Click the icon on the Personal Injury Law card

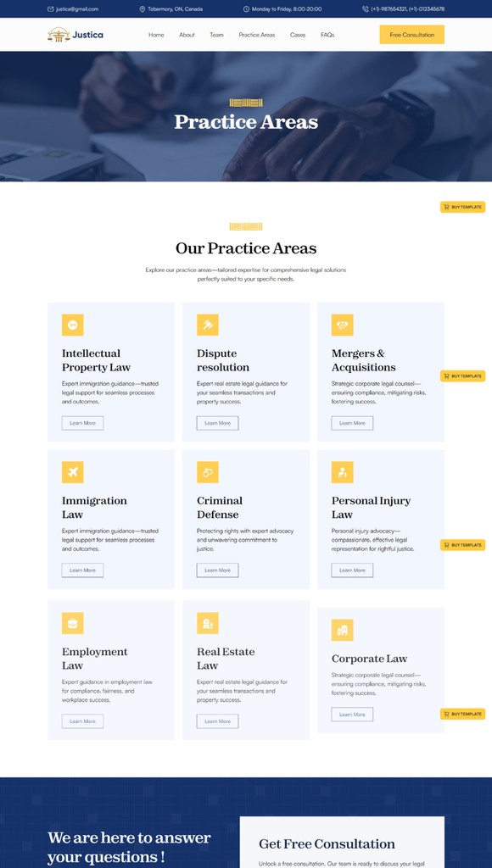coord(342,472)
